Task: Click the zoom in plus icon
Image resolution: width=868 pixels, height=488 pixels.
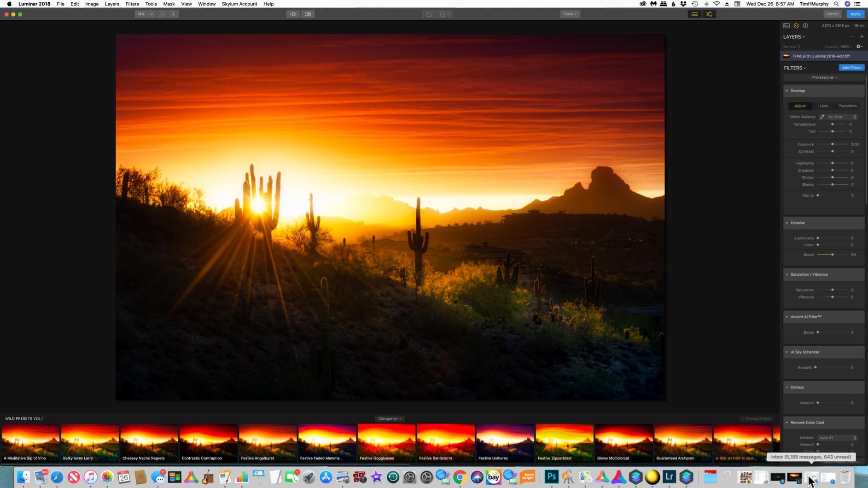Action: tap(174, 14)
